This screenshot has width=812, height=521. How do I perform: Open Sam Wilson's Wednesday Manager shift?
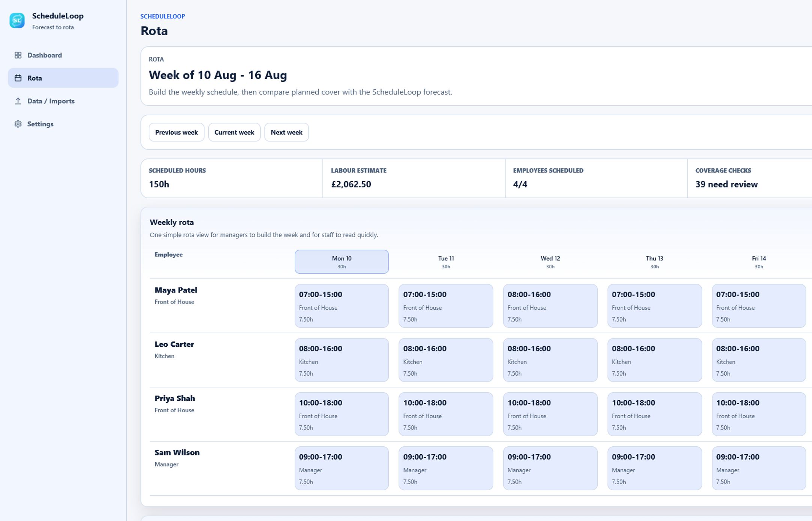pyautogui.click(x=550, y=468)
